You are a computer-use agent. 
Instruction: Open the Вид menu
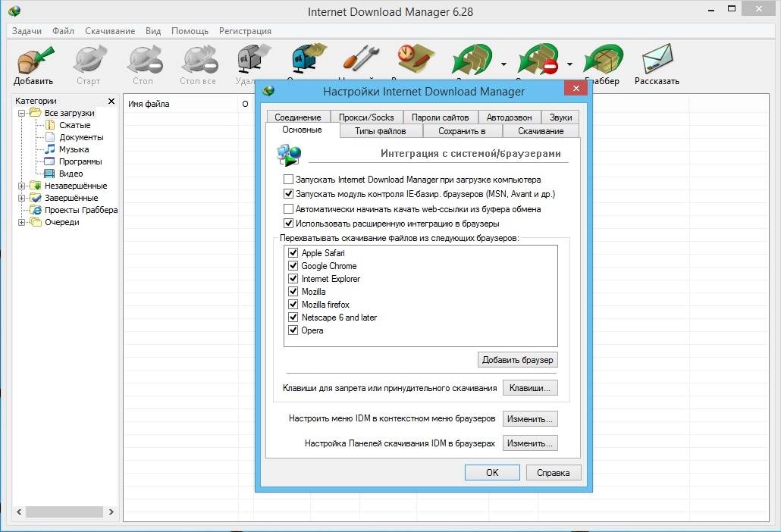pyautogui.click(x=153, y=31)
